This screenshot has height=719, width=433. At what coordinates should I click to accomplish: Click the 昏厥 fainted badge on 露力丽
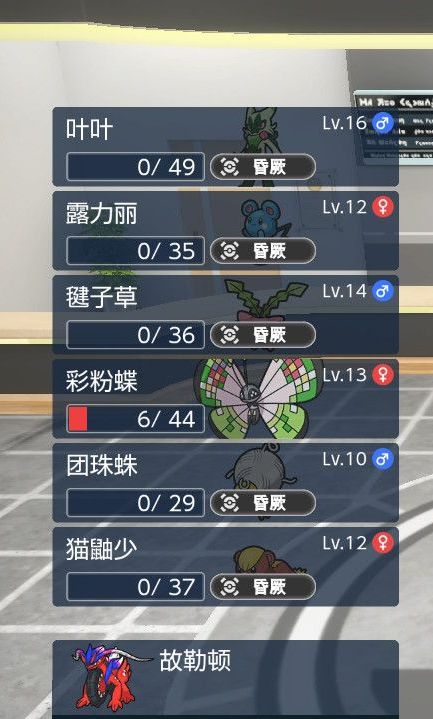pyautogui.click(x=263, y=251)
